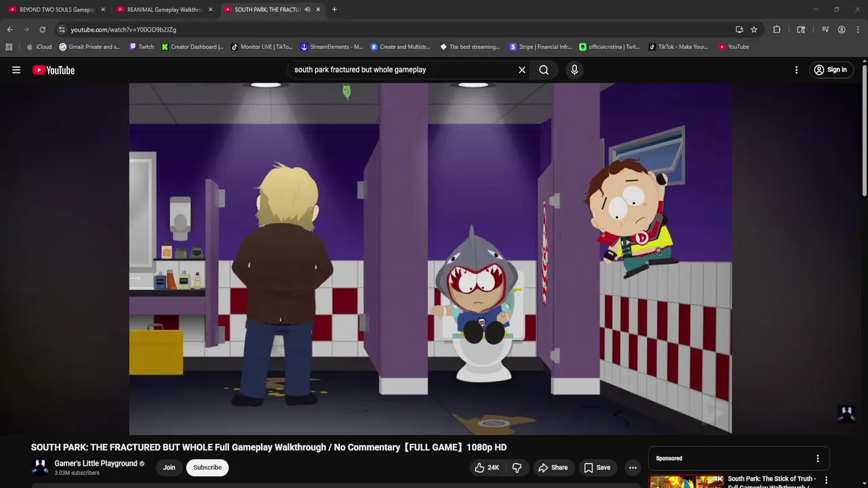The width and height of the screenshot is (868, 488).
Task: Click the channel avatar beside channel name
Action: coord(40,467)
